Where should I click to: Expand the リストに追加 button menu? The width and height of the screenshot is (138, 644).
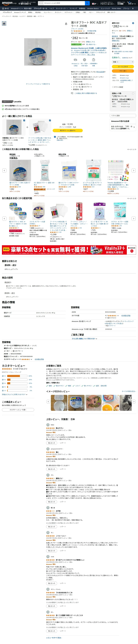pos(123,115)
